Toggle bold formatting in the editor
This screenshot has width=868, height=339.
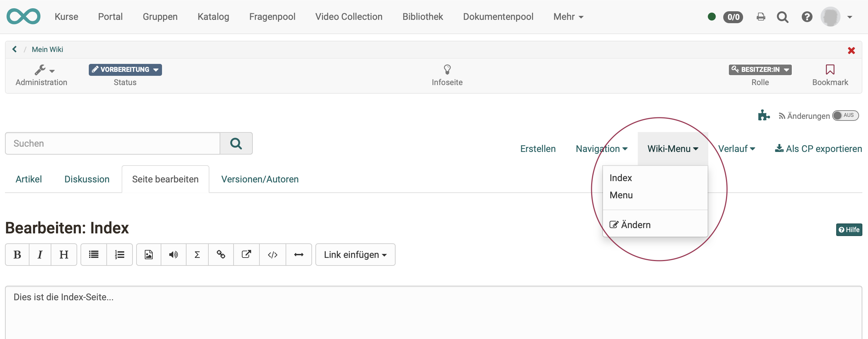(x=17, y=255)
